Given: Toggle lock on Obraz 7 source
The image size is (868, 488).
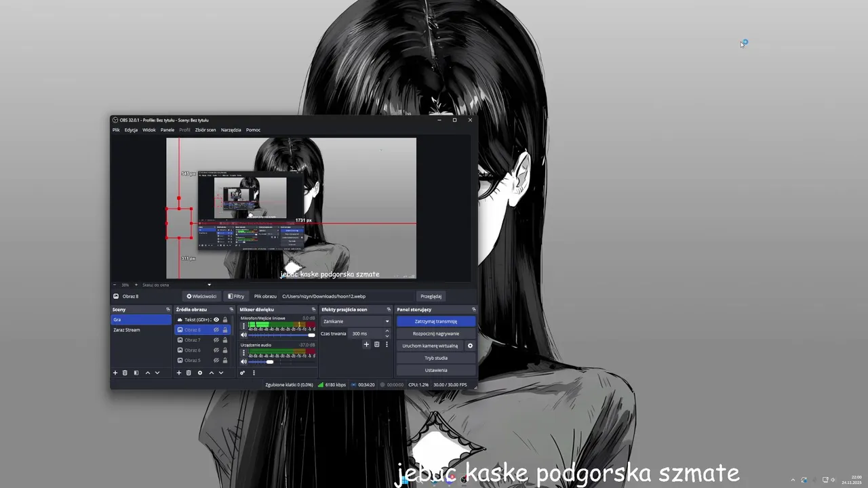Looking at the screenshot, I should 225,340.
